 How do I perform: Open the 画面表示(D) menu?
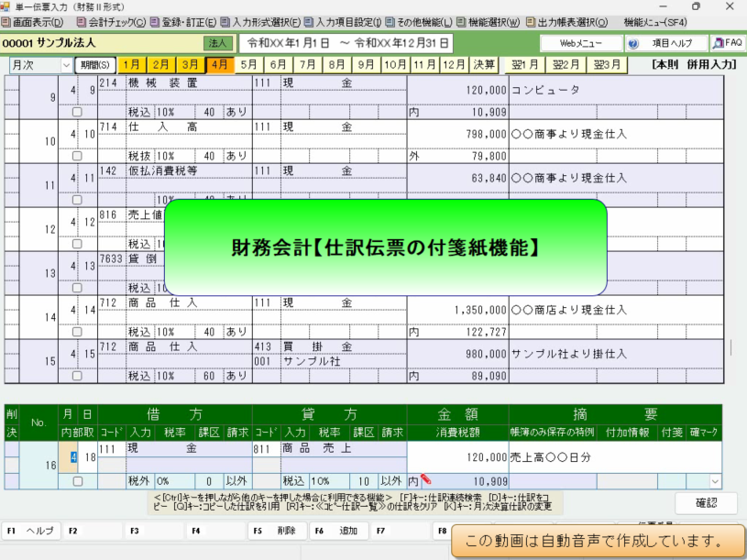coord(33,22)
